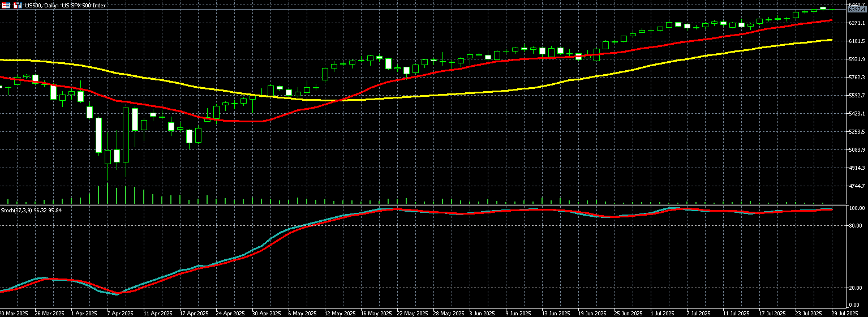This screenshot has width=868, height=317.
Task: Click the second chart icon beside the US500 title
Action: tap(18, 5)
